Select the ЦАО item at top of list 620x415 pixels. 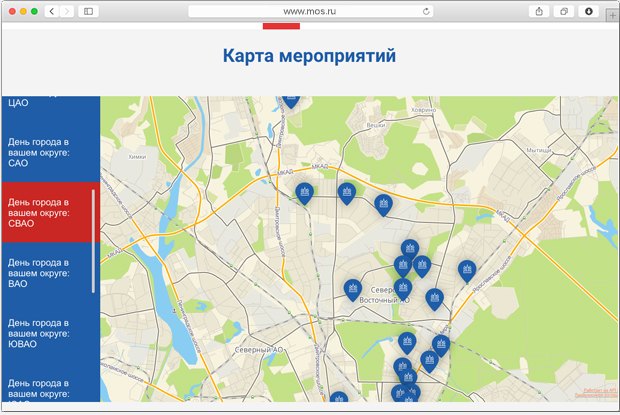(18, 102)
